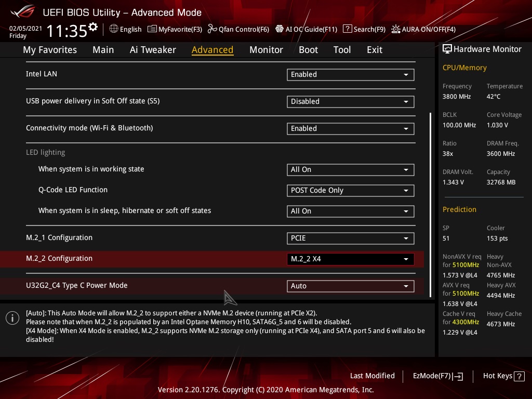Screen dimensions: 532x399
Task: Click the Hot Keys question icon
Action: 519,376
